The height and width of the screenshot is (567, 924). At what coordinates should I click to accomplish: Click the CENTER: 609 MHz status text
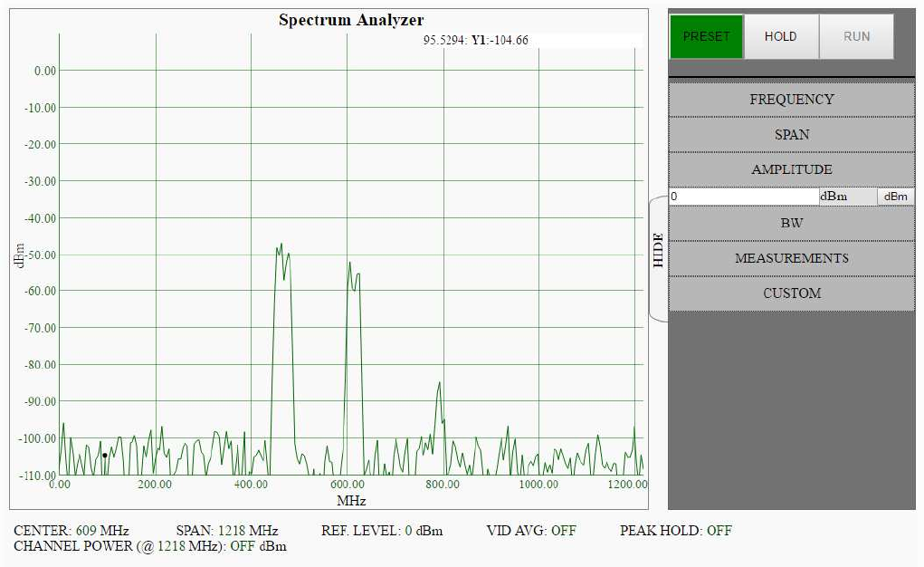click(71, 531)
